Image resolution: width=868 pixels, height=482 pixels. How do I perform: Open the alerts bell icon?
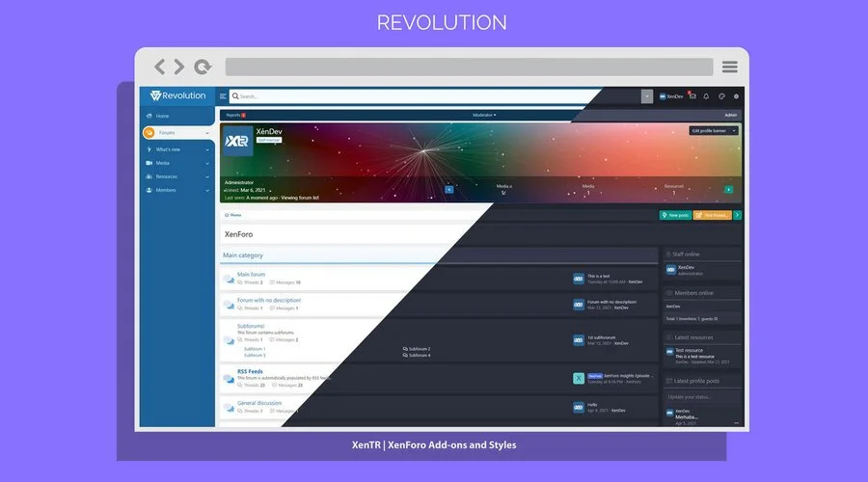[706, 96]
